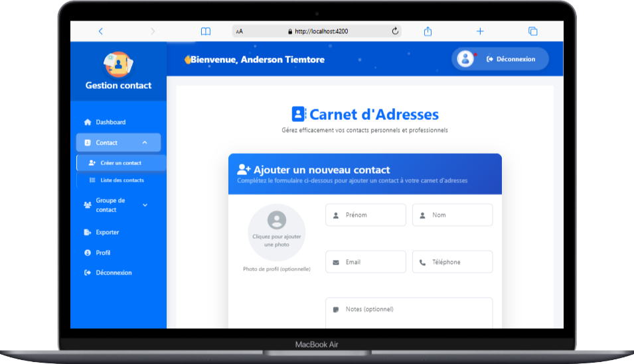Reload the page using refresh icon
This screenshot has height=364, width=634.
(396, 31)
